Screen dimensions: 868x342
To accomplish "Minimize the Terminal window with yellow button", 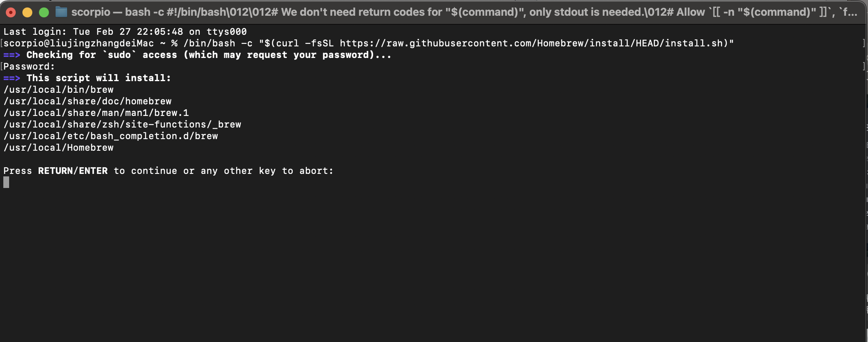I will point(27,12).
